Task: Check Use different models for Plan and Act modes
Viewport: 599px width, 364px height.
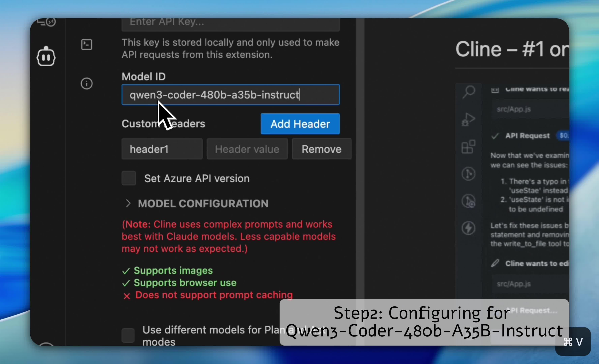Action: tap(128, 335)
